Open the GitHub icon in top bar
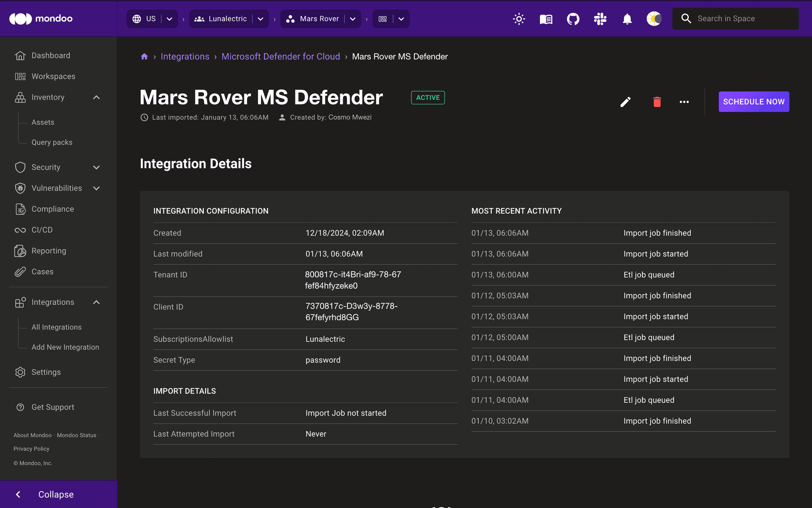 (x=573, y=19)
